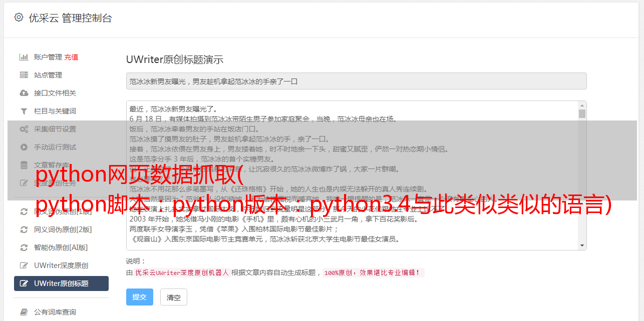Screen dimensions: 644x321
Task: Click the UWriter原创标题演示 heading
Action: 175,59
